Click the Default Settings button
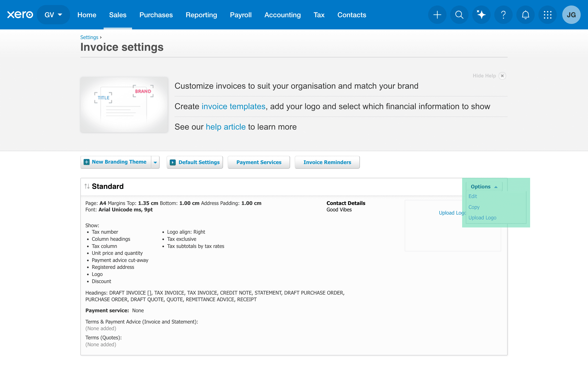 (x=195, y=162)
